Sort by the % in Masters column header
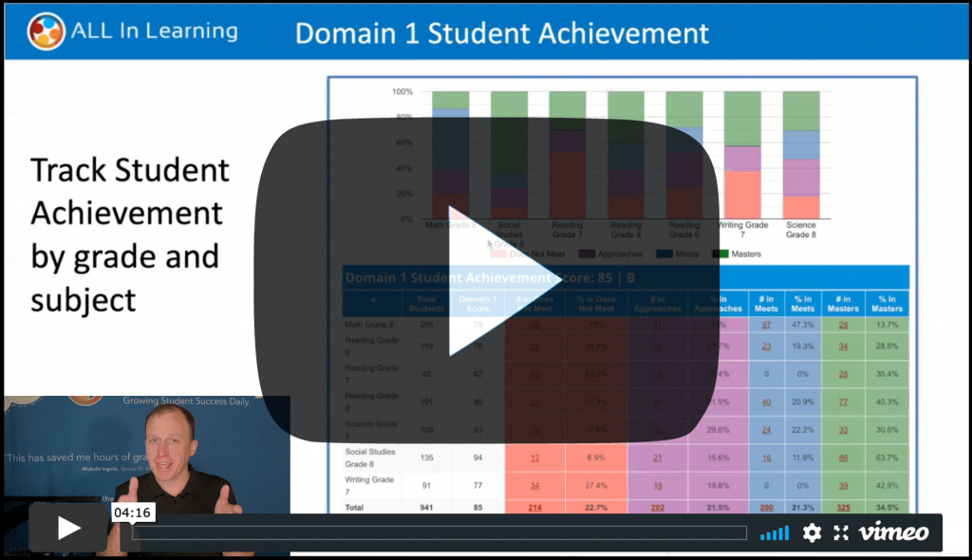 pyautogui.click(x=887, y=304)
